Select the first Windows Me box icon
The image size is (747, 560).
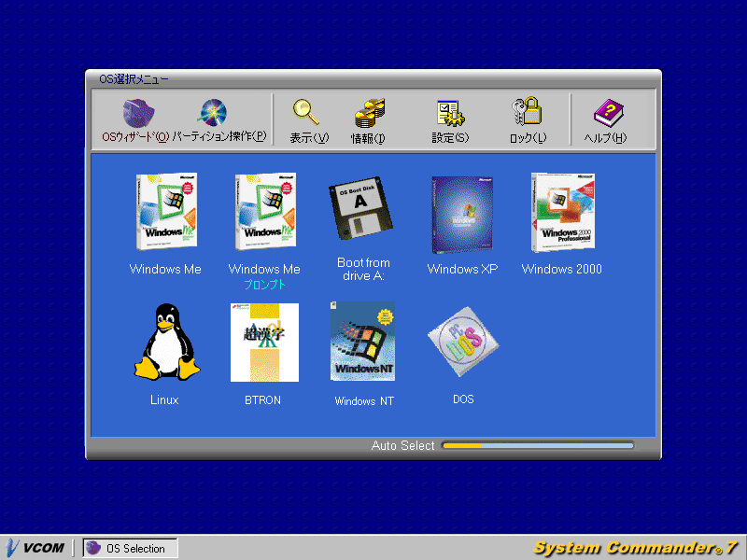tap(166, 212)
